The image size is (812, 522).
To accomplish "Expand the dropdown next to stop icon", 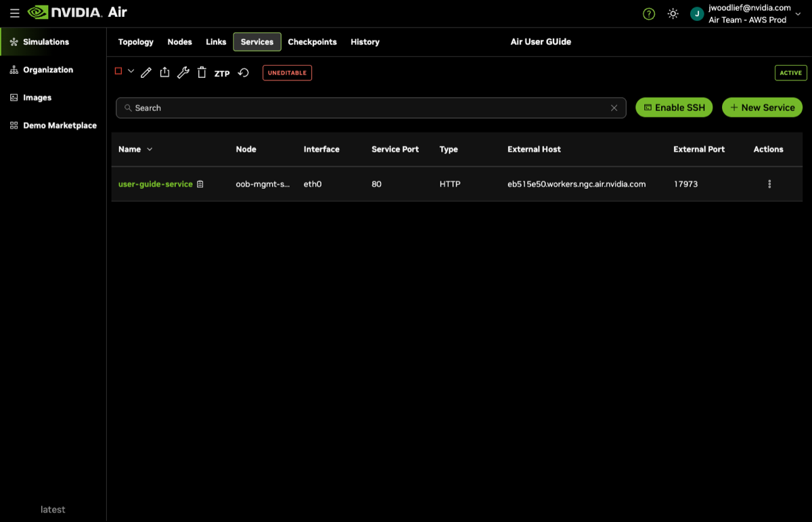I will 131,71.
